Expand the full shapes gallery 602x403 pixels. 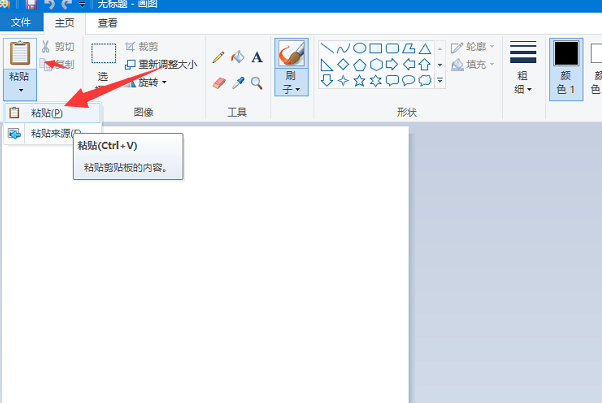click(x=440, y=81)
